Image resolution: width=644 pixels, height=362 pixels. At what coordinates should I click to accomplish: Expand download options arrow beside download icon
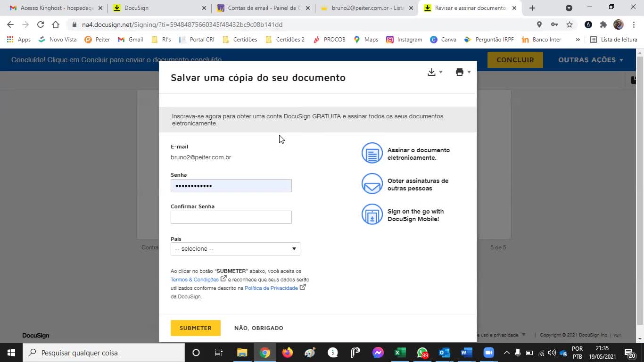[441, 72]
